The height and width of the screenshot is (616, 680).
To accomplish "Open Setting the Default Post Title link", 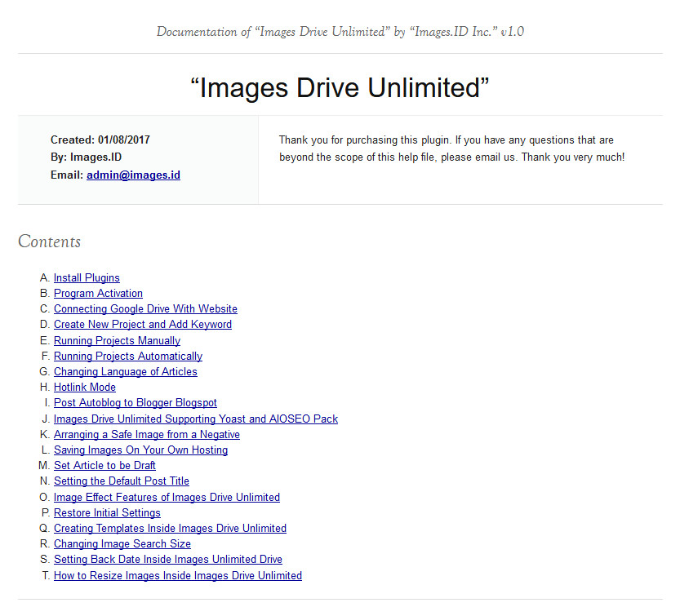I will click(x=122, y=481).
